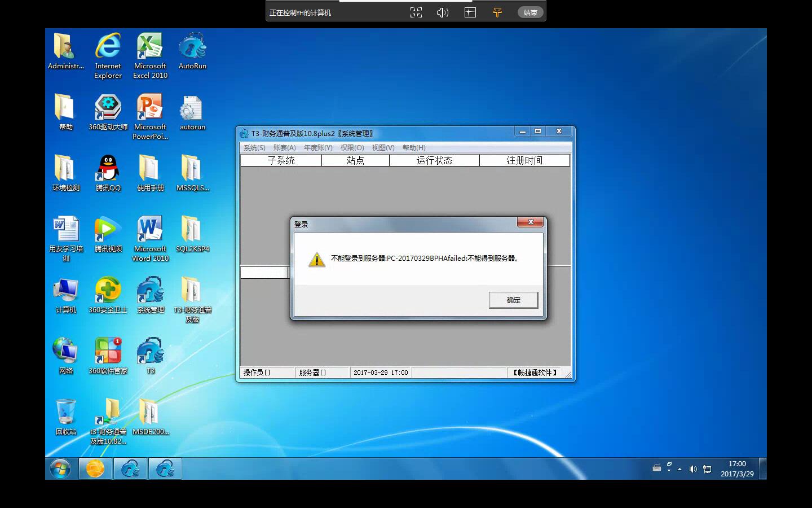Click the 服务器 status bar field

click(x=323, y=373)
